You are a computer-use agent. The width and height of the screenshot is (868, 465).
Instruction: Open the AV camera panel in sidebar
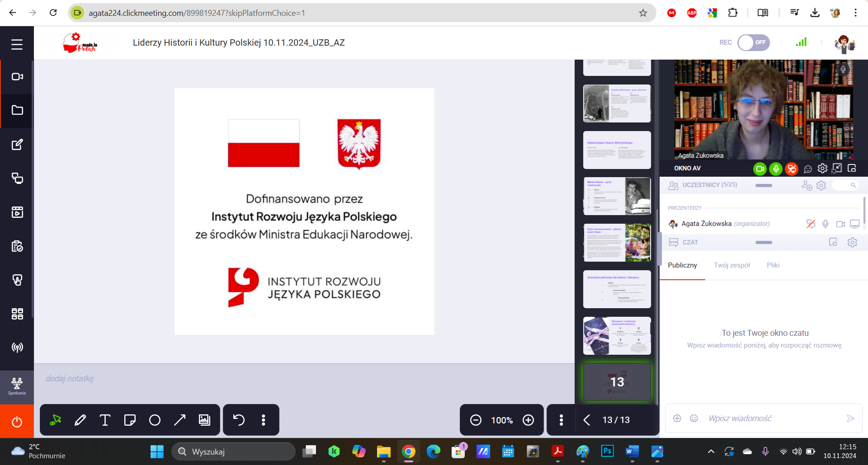[17, 77]
